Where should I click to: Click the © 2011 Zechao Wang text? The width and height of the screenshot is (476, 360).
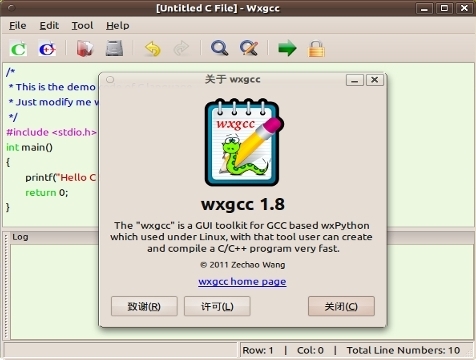point(243,265)
